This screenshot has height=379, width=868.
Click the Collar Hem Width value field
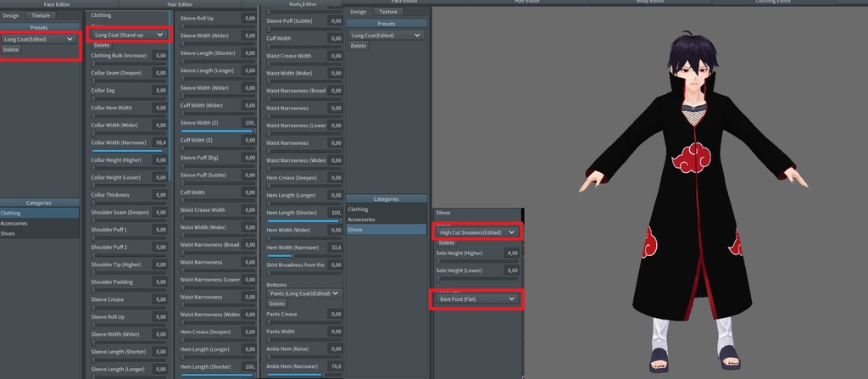[x=159, y=108]
